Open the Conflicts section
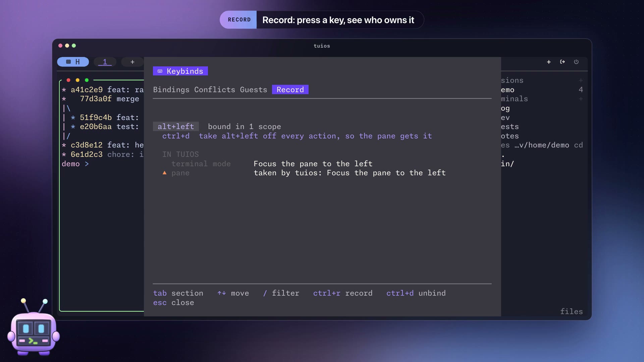The width and height of the screenshot is (644, 362). (215, 90)
